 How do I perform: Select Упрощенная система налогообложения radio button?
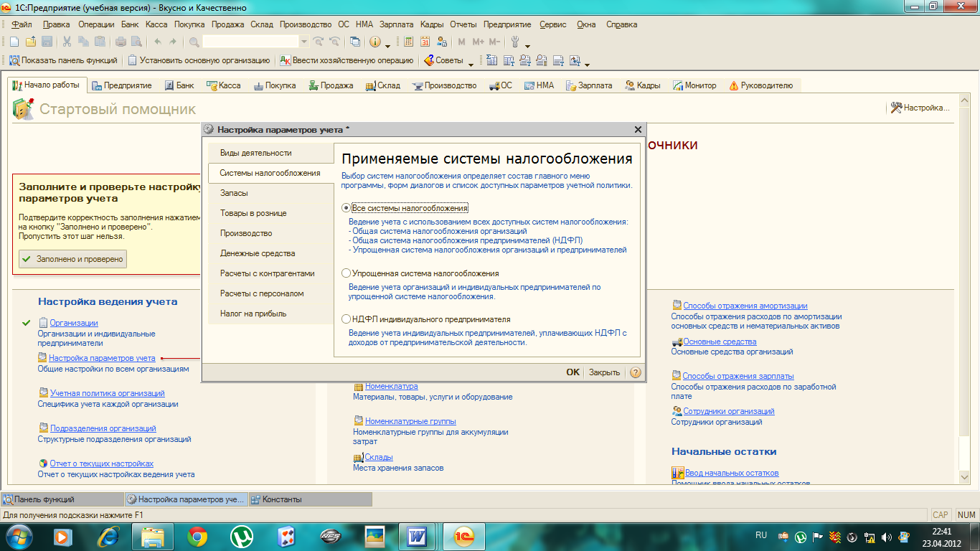pyautogui.click(x=347, y=273)
